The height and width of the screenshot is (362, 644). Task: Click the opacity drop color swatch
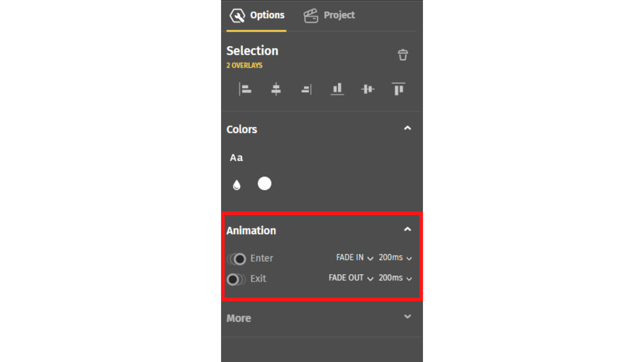236,184
